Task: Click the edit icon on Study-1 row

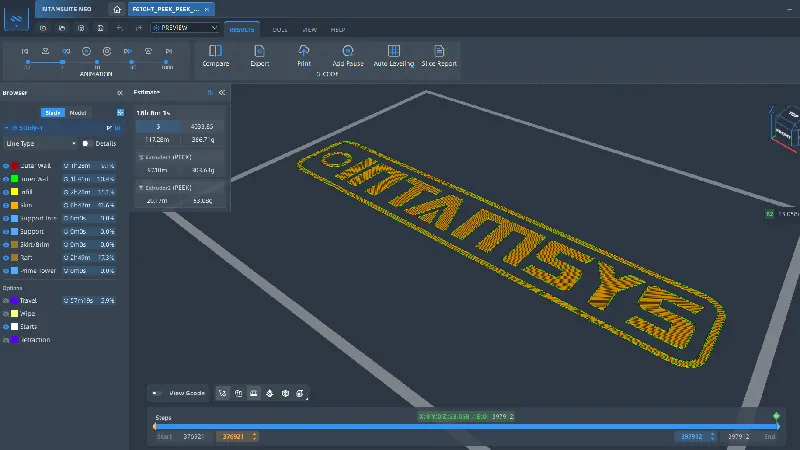Action: tap(109, 128)
